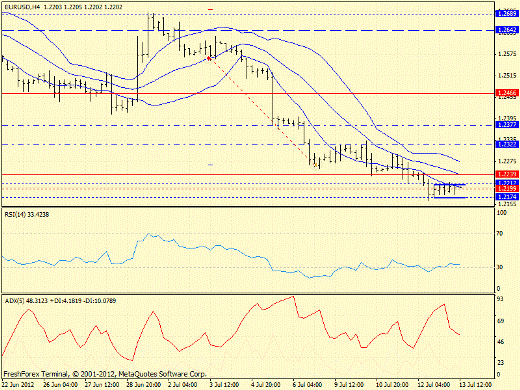Click the 9 Jul 12:00 time label
This screenshot has width=520, height=390.
point(349,385)
